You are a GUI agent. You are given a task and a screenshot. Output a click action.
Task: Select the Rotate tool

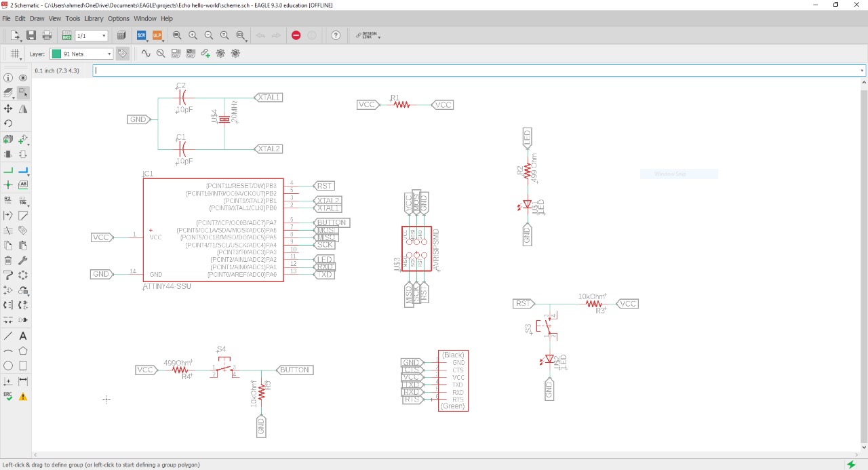pyautogui.click(x=8, y=123)
